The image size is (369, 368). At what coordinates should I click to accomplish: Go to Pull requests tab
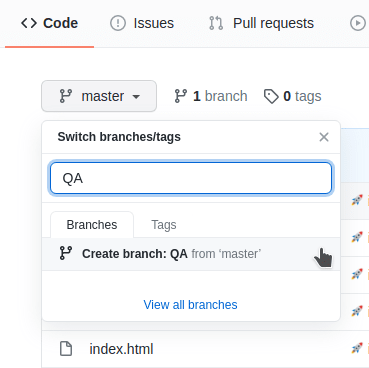point(261,23)
